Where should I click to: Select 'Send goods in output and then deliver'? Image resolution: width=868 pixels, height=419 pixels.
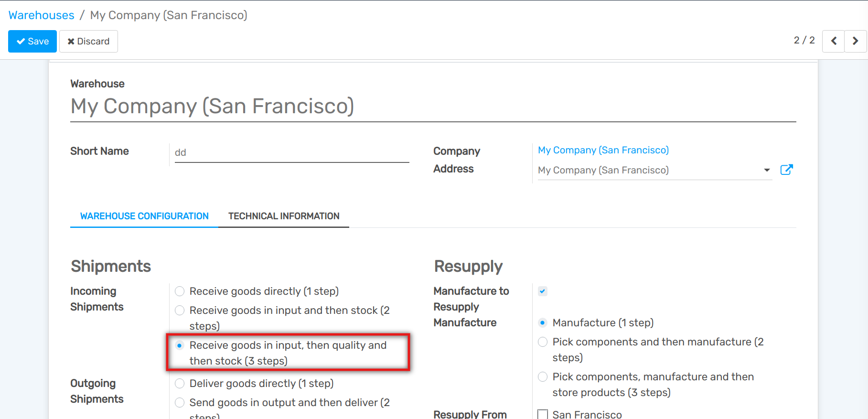coord(179,402)
